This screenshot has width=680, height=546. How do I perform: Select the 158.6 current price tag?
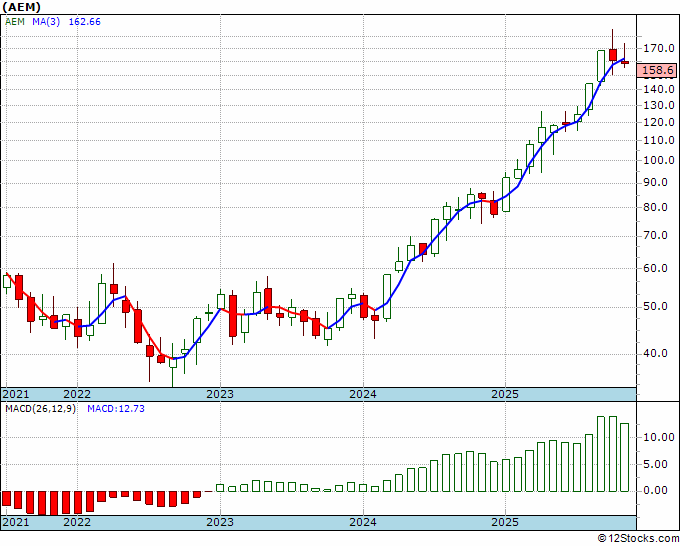657,70
